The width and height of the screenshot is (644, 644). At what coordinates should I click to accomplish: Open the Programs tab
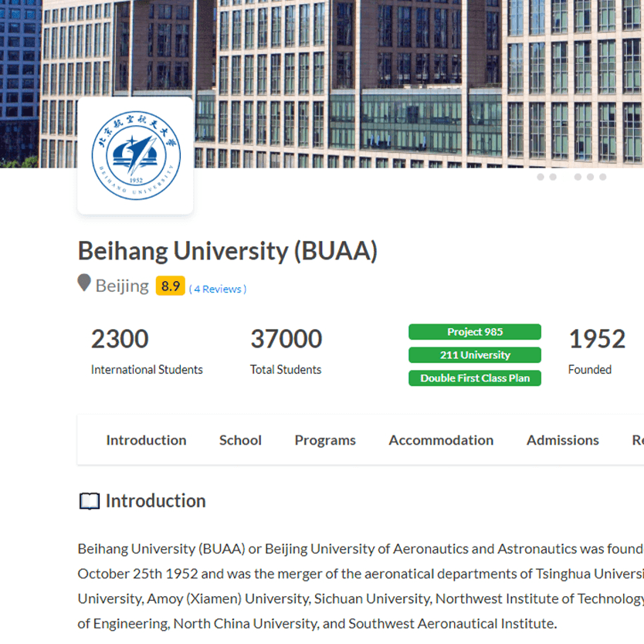point(325,440)
